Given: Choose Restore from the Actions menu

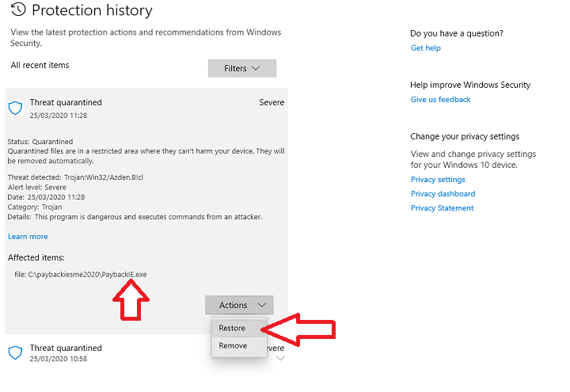Looking at the screenshot, I should click(232, 328).
